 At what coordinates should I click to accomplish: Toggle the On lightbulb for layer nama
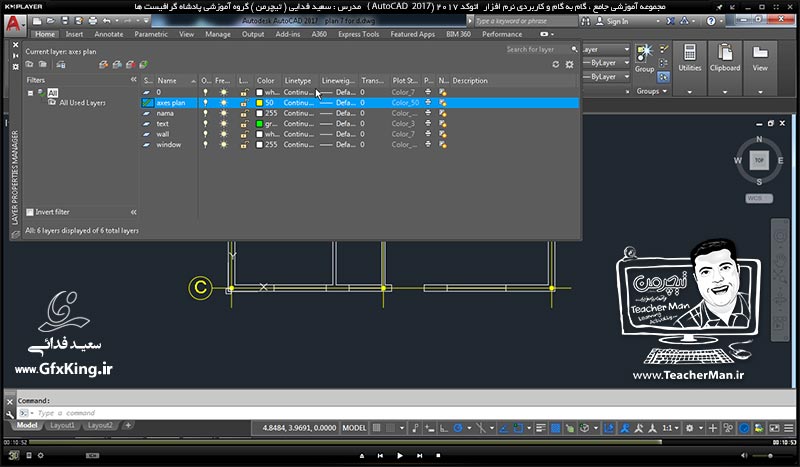point(205,113)
